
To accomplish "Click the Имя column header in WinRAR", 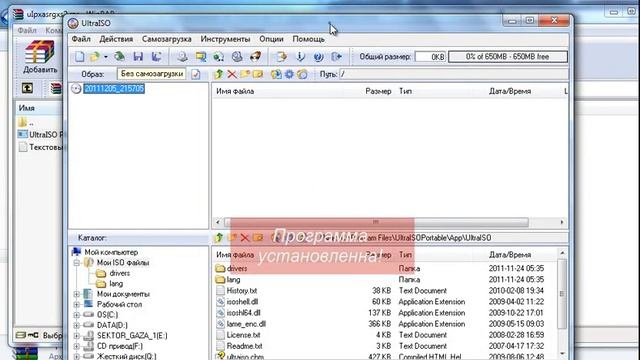I will tap(27, 108).
